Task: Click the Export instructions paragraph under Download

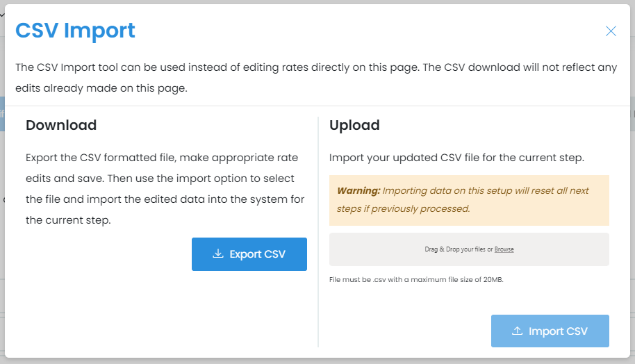Action: tap(165, 189)
